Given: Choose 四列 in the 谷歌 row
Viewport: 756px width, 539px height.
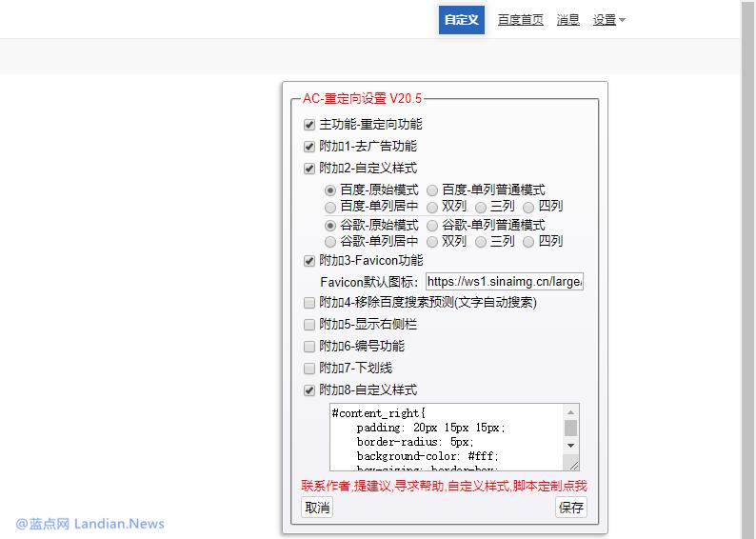Looking at the screenshot, I should (x=528, y=242).
